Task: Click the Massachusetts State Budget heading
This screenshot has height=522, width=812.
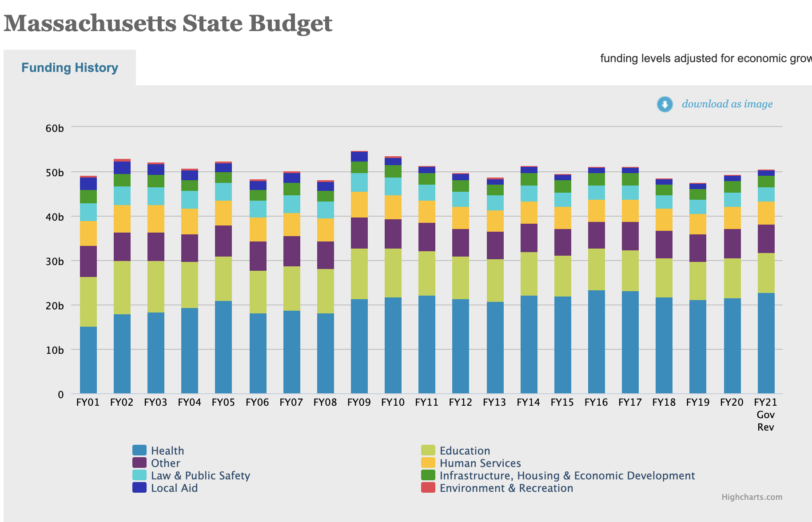Action: pos(168,23)
